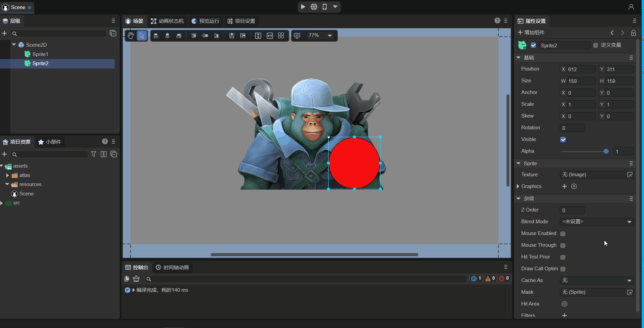Toggle the define variable checkbox
This screenshot has width=644, height=328.
[x=596, y=45]
